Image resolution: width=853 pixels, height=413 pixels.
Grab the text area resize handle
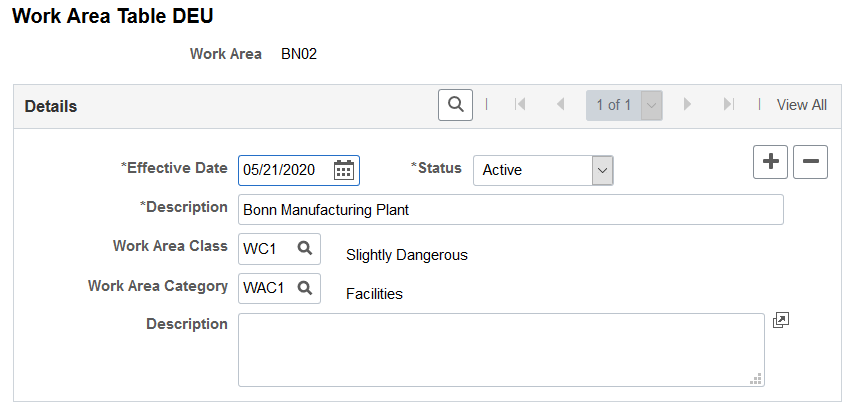tap(756, 379)
